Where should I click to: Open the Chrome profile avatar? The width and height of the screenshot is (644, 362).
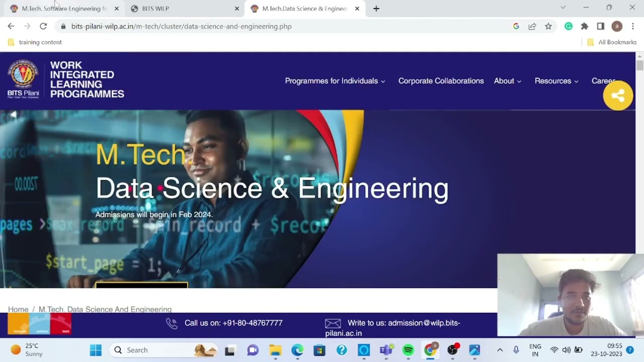617,26
